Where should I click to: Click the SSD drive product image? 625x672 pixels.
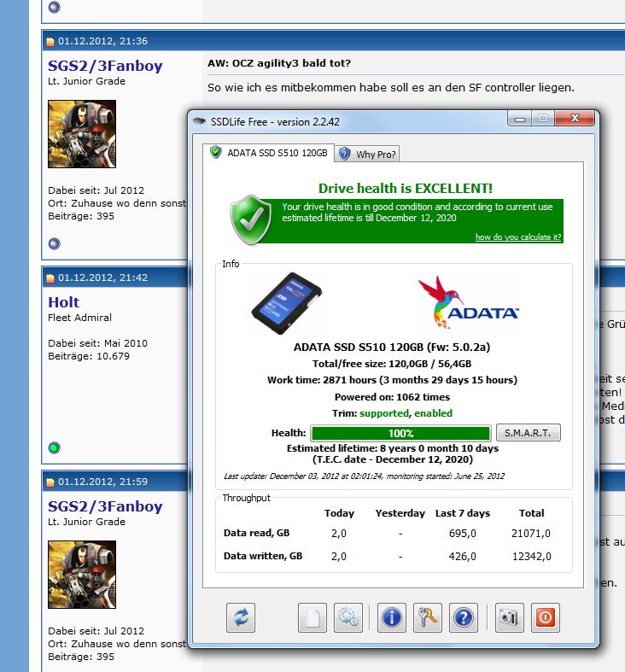pos(287,303)
